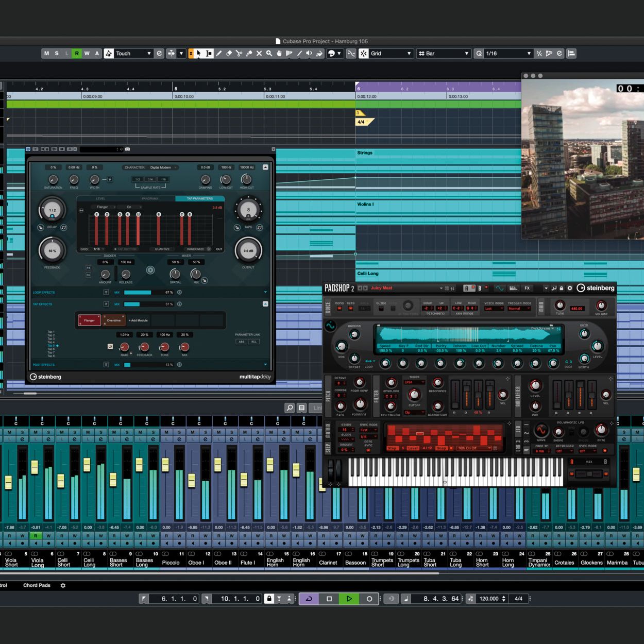Toggle Padshop Retrigger switch
Viewport: 644px width, 644px height.
point(351,309)
